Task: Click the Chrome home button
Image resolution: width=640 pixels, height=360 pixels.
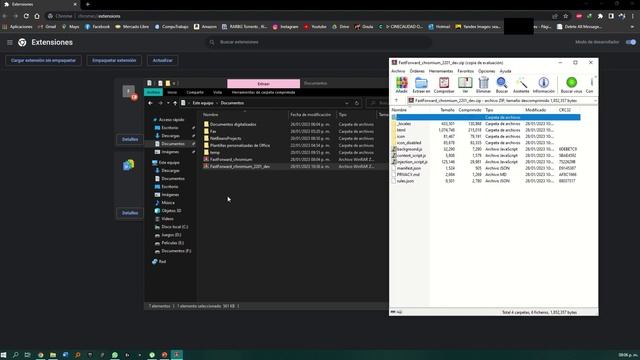Action: [37, 16]
